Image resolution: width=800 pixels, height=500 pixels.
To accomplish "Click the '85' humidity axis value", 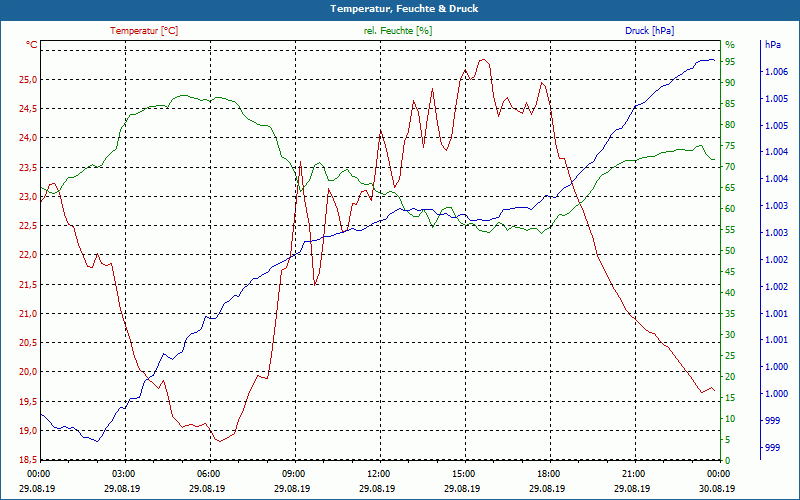I will 730,104.
